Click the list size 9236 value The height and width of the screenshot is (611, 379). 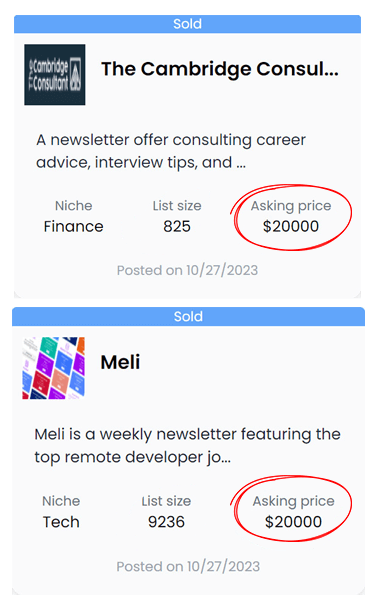[166, 522]
